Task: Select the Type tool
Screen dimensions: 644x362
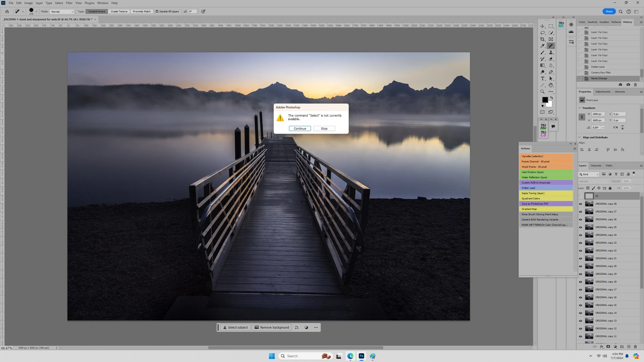Action: tap(543, 79)
